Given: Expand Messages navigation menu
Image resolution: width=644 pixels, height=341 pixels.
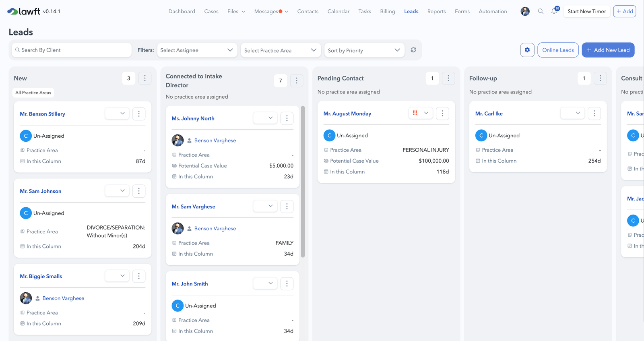Looking at the screenshot, I should (x=271, y=11).
